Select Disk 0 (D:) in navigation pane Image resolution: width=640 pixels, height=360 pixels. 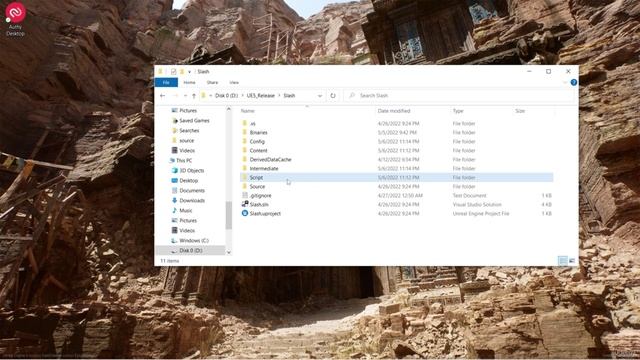click(191, 251)
